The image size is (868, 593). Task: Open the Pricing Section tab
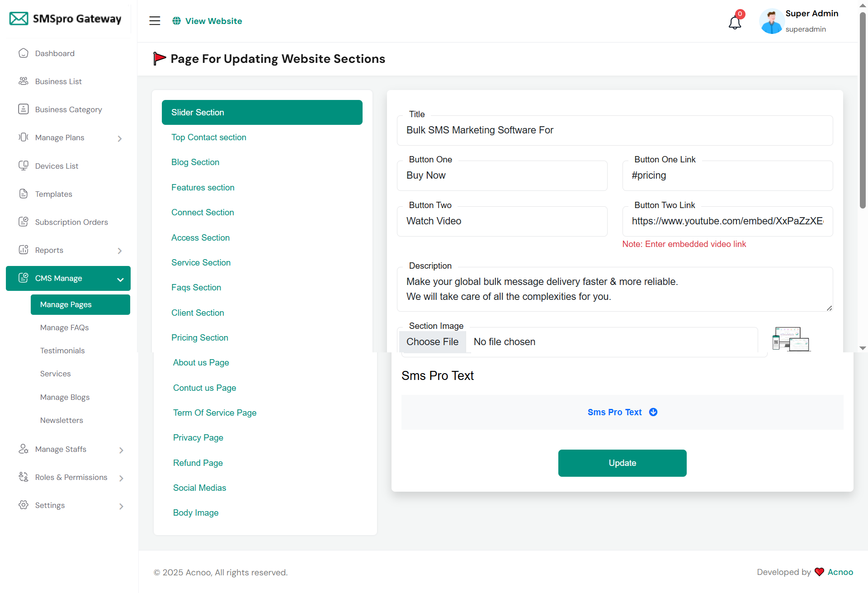199,337
